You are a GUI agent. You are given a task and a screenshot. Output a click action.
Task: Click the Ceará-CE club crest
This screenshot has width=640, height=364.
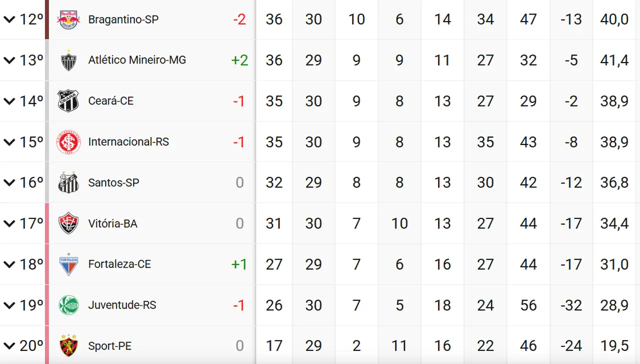[x=68, y=101]
